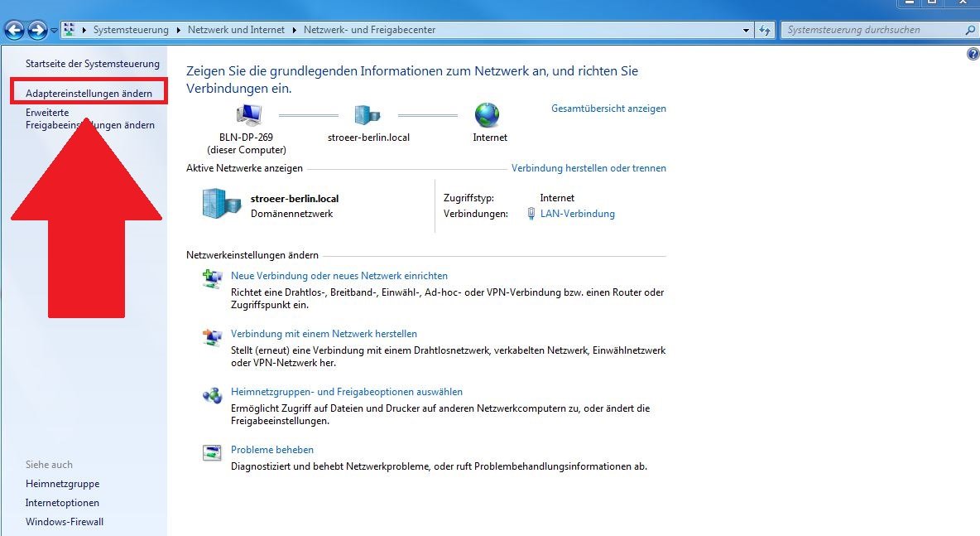Screen dimensions: 980x536
Task: Select Netzwerk- und Freigabecenter breadcrumb
Action: pyautogui.click(x=369, y=29)
